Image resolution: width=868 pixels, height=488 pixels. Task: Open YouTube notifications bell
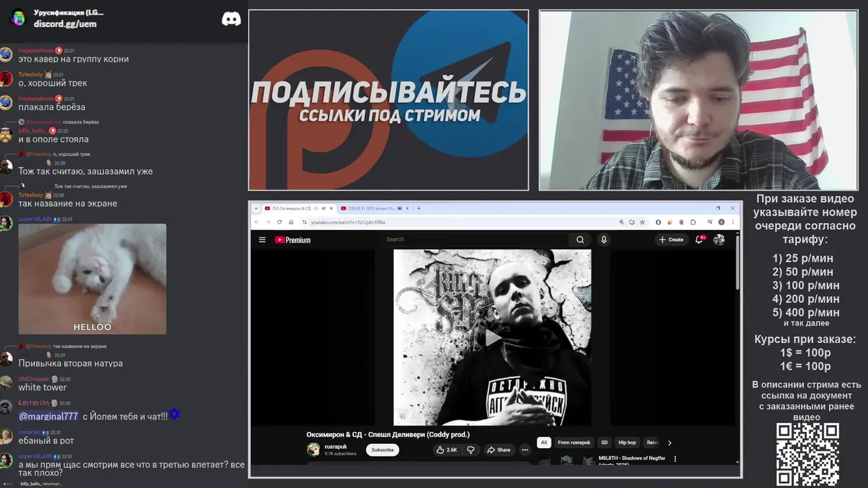(x=699, y=239)
